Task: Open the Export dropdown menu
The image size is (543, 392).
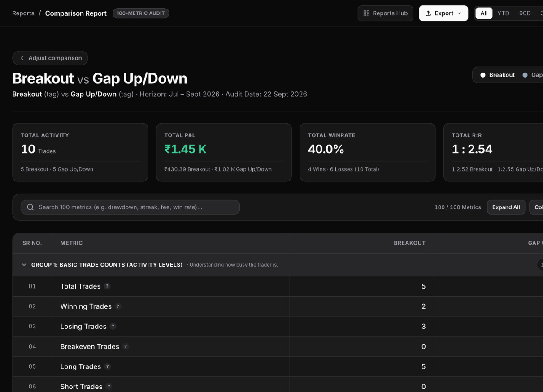Action: [x=443, y=13]
